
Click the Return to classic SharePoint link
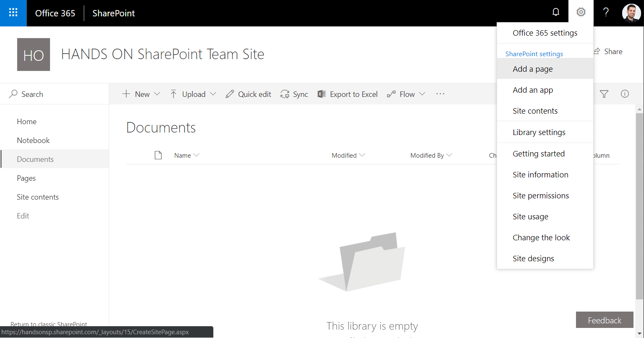pos(49,324)
